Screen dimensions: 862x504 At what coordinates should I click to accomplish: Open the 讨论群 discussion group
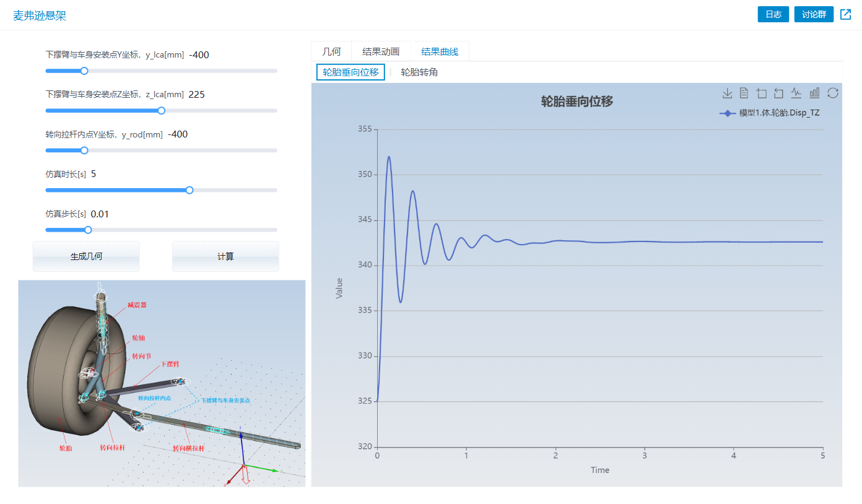(814, 14)
